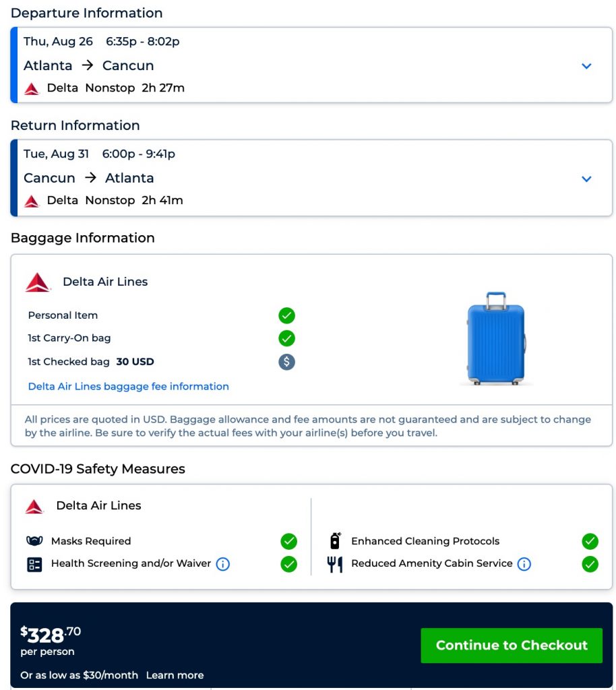The width and height of the screenshot is (616, 690).
Task: Click Continue to Checkout button
Action: coord(512,646)
